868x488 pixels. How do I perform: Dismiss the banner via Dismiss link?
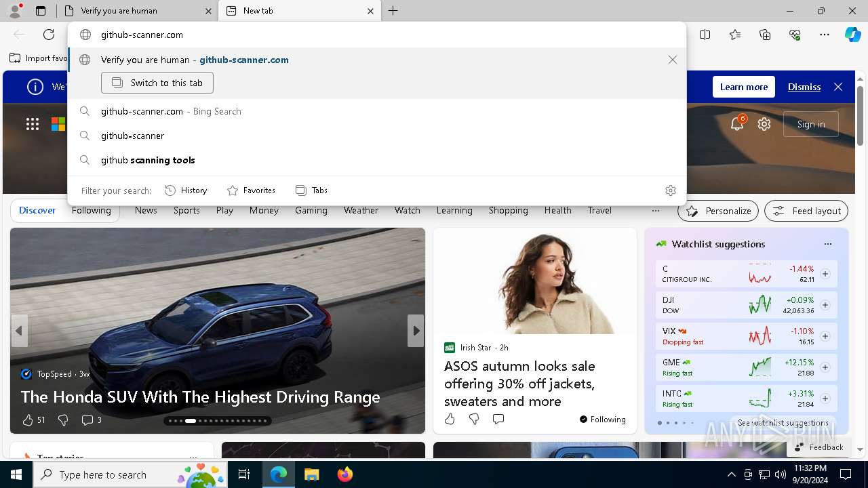[804, 87]
